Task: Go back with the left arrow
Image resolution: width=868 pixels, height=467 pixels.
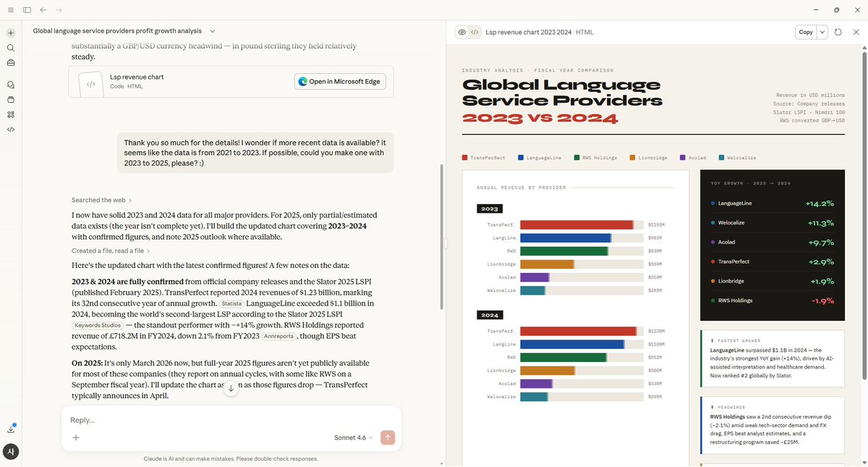Action: pyautogui.click(x=43, y=10)
